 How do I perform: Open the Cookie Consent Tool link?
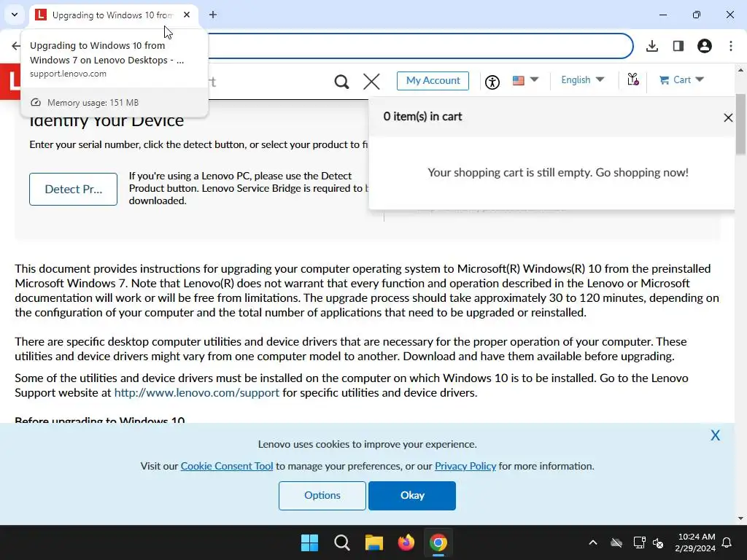(x=227, y=466)
